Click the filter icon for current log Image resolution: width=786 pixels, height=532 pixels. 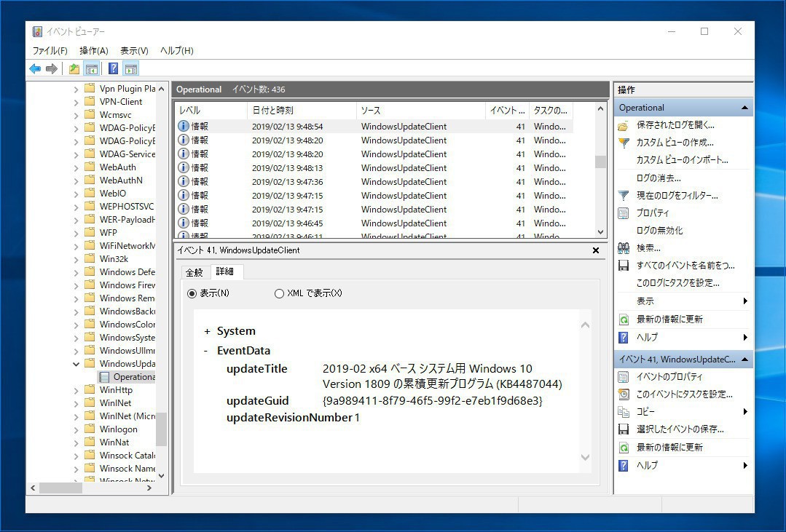pyautogui.click(x=623, y=196)
